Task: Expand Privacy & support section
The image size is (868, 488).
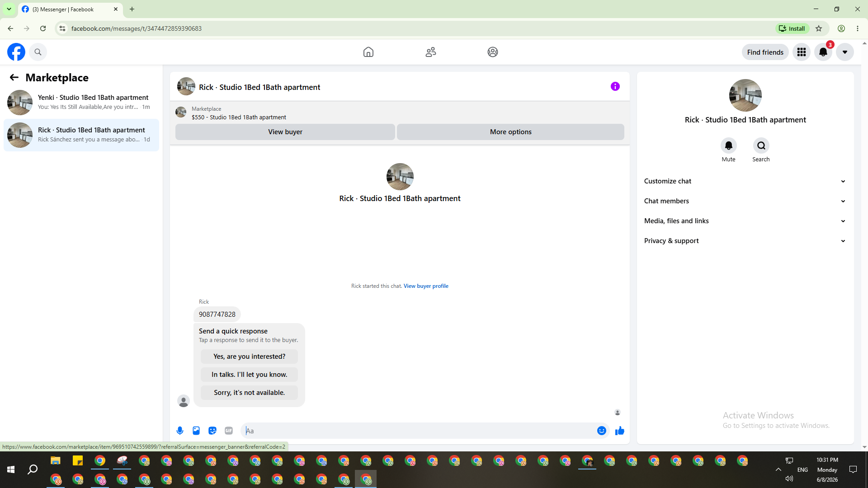Action: [745, 241]
